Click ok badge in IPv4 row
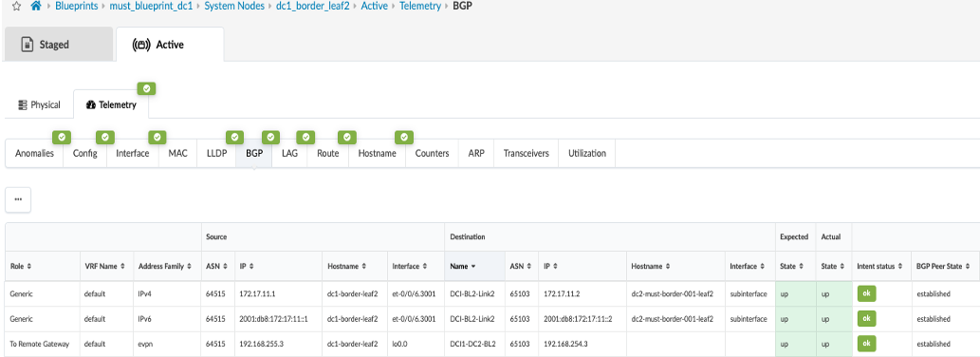Viewport: 980px width, 357px height. click(866, 292)
